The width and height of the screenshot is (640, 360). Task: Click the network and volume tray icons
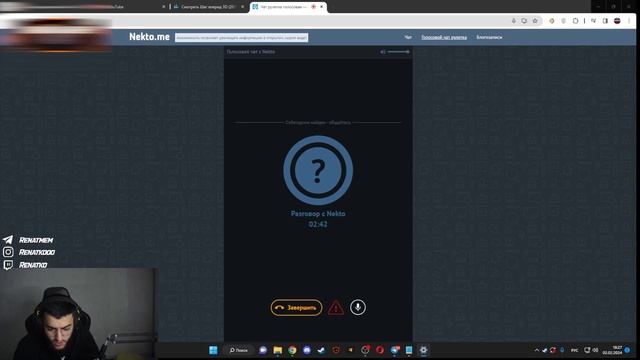click(x=591, y=350)
